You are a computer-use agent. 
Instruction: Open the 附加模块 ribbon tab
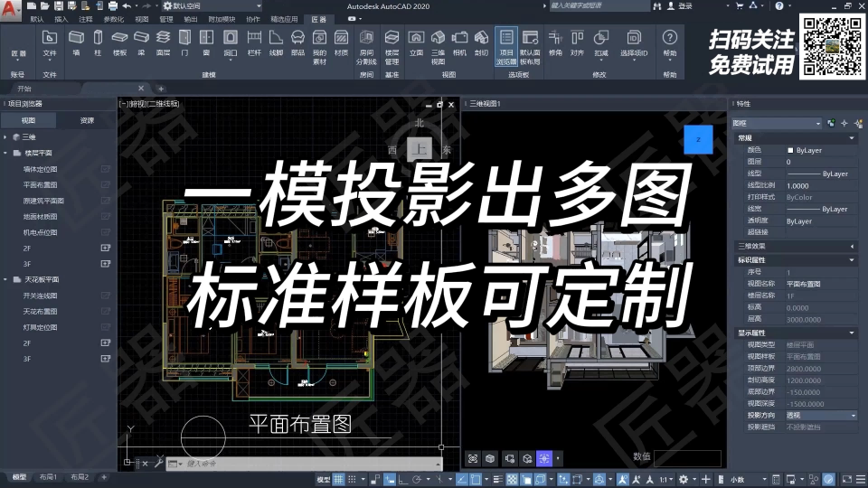click(222, 19)
